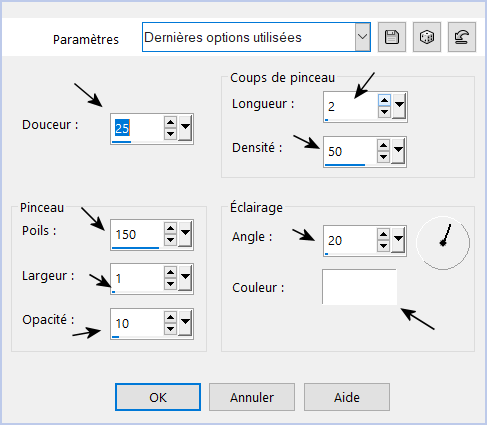Decrease Poils value with down arrow
The height and width of the screenshot is (425, 487).
(170, 240)
